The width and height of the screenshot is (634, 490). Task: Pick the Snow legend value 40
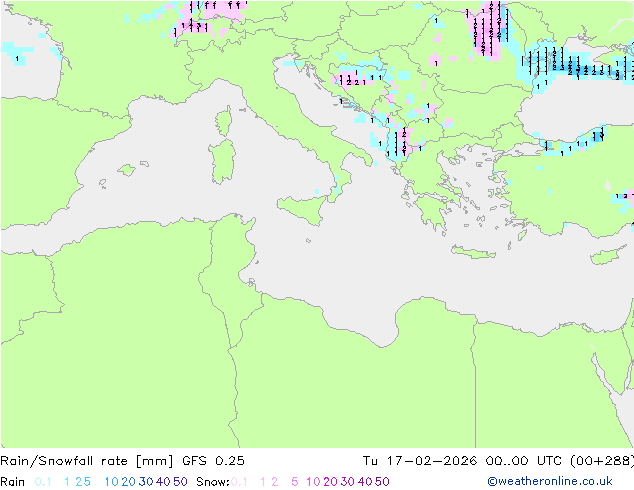tap(365, 482)
